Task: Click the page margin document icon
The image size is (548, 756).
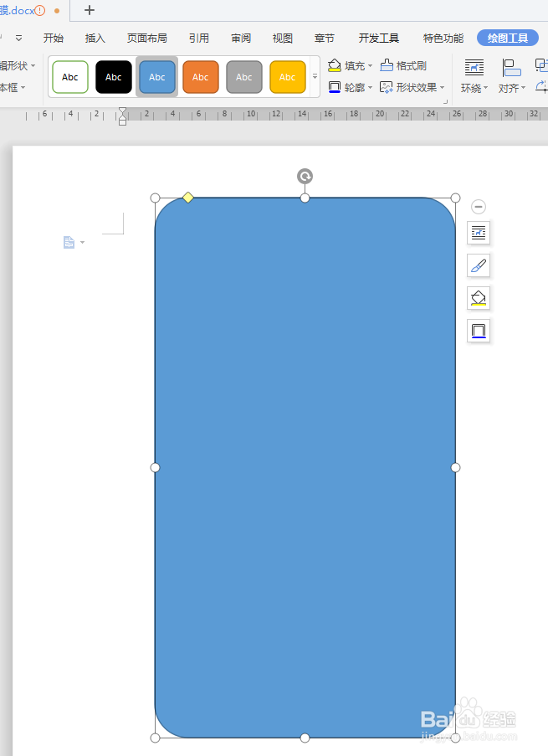Action: pyautogui.click(x=69, y=242)
